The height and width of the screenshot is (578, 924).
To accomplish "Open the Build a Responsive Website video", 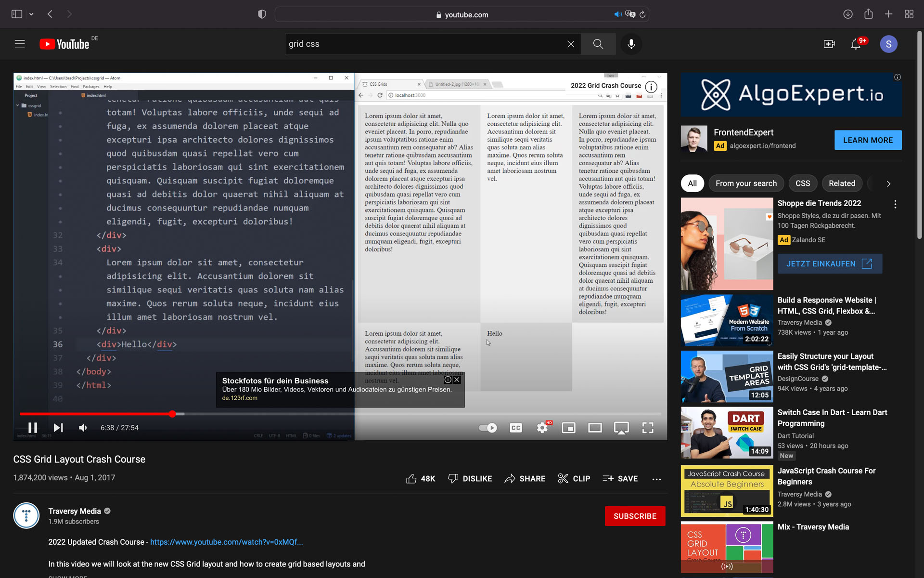I will pos(827,305).
